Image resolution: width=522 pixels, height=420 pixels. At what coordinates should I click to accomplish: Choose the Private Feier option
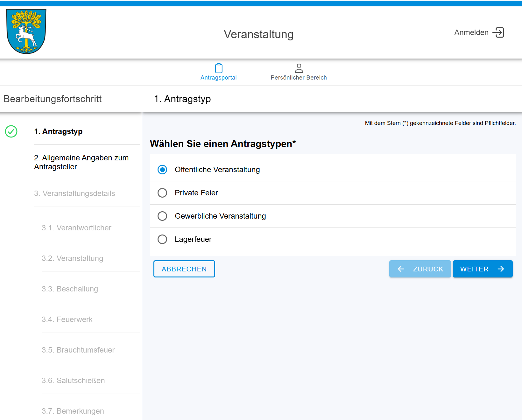coord(162,193)
